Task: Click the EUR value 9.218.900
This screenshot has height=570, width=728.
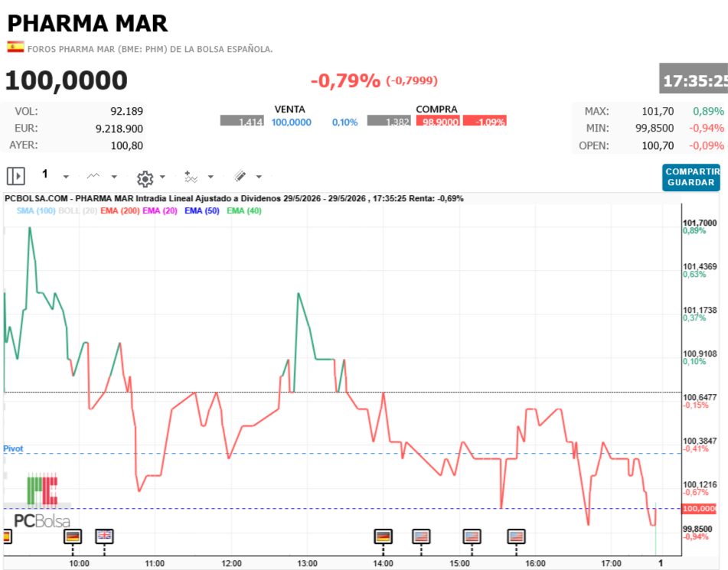Action: tap(119, 129)
